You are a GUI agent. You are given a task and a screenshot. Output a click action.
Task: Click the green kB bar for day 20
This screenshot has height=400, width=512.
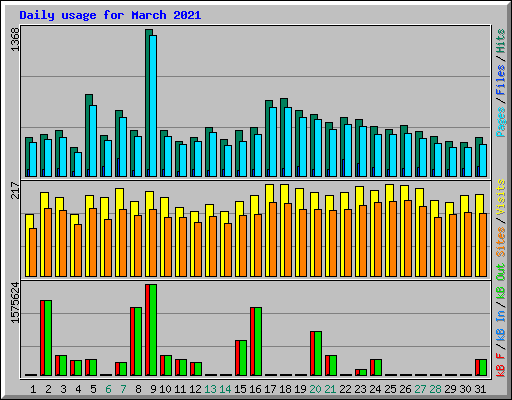pos(318,354)
